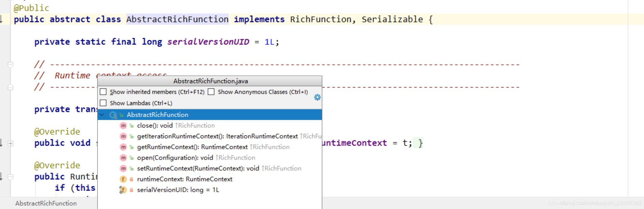This screenshot has width=644, height=209.
Task: Click the 1L literal in the code
Action: pos(269,42)
